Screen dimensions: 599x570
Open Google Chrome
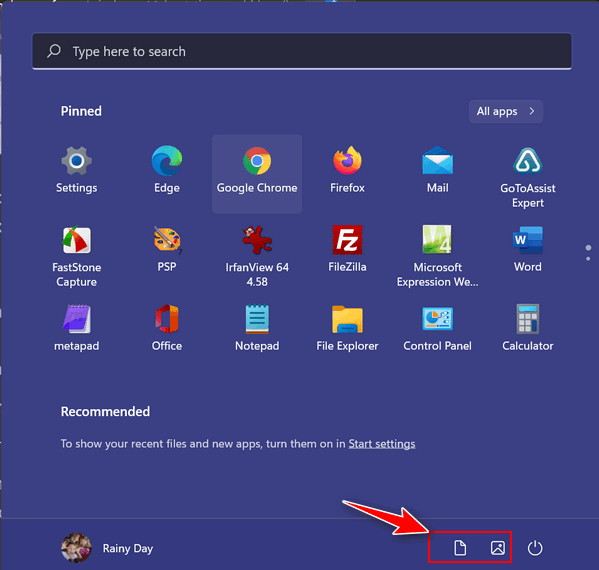pyautogui.click(x=257, y=174)
